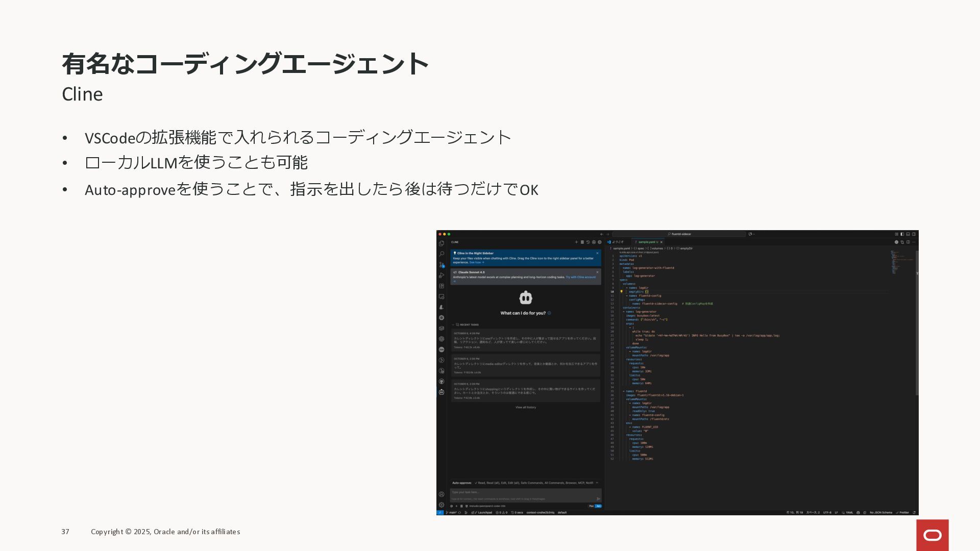Viewport: 980px width, 551px height.
Task: Open the Extensions view icon
Action: (x=442, y=286)
